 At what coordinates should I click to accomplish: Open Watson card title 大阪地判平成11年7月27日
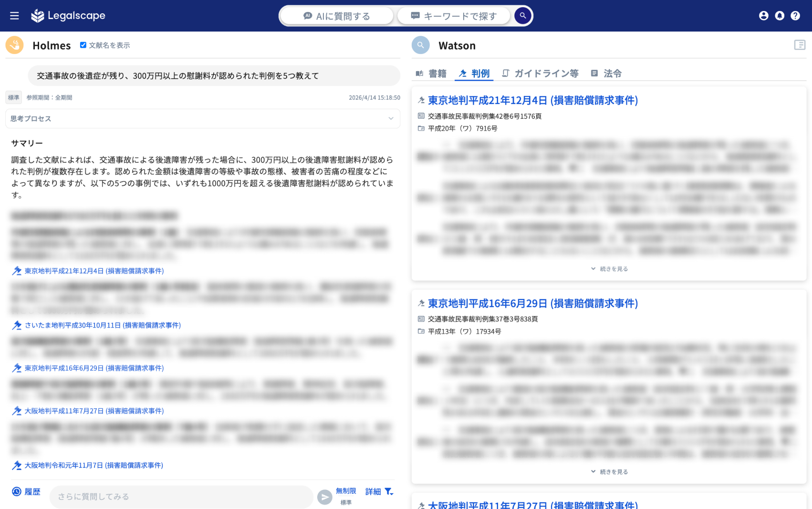click(x=533, y=505)
